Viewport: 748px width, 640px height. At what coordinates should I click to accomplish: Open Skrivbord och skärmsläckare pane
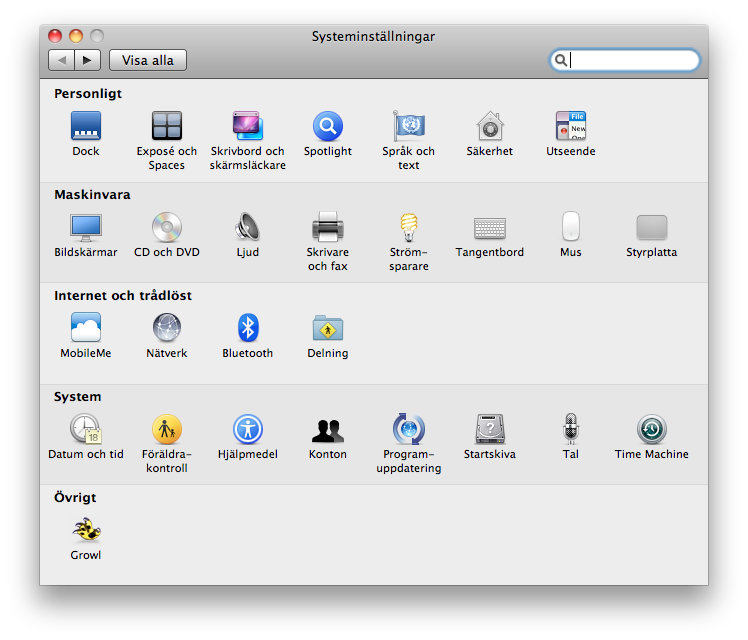[x=247, y=127]
